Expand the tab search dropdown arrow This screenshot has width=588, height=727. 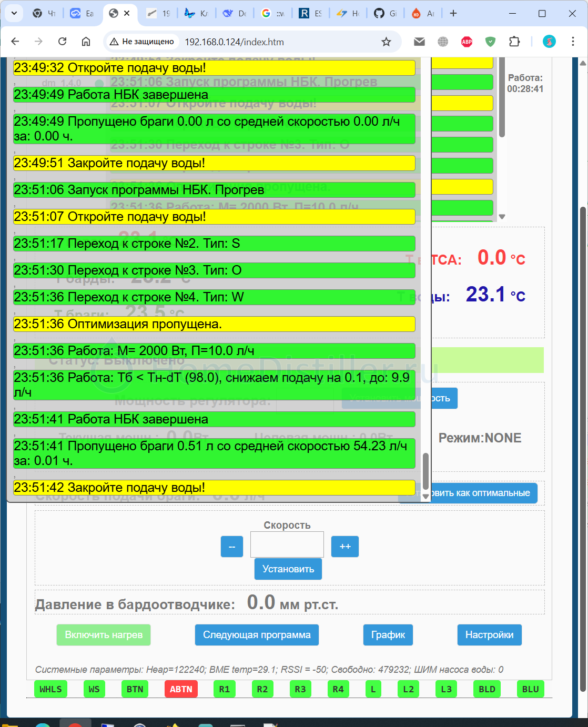point(14,13)
